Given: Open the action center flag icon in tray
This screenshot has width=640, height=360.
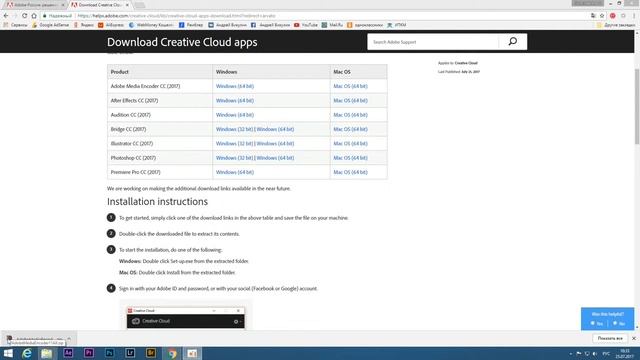Looking at the screenshot, I should coord(579,353).
